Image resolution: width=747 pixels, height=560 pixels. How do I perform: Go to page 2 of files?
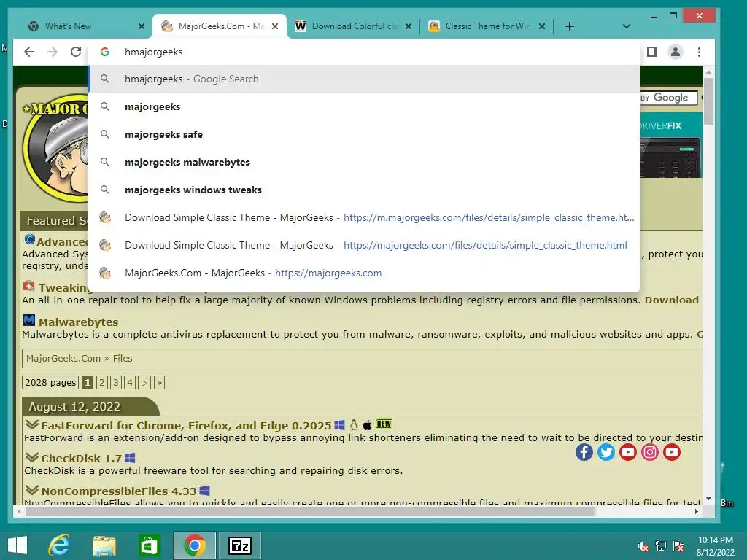pyautogui.click(x=101, y=382)
